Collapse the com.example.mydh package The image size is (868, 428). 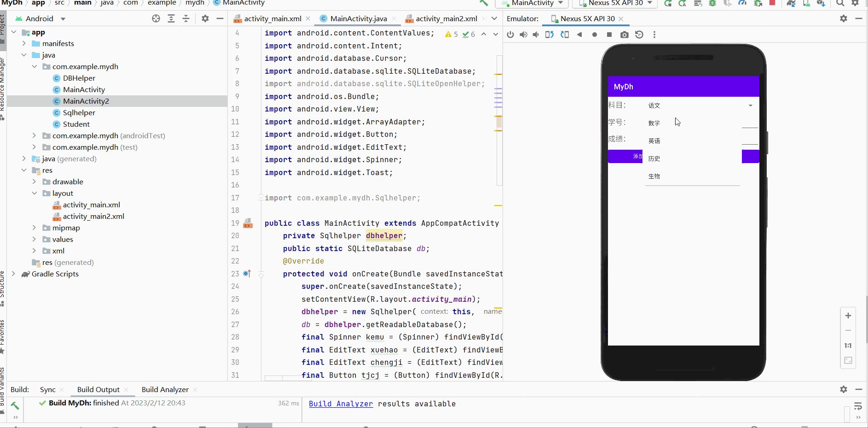[34, 66]
